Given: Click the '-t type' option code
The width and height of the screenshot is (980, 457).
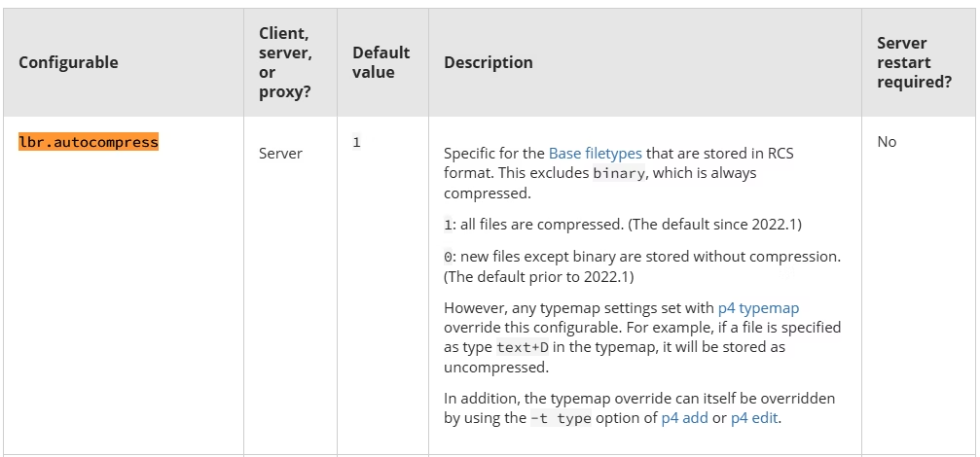Looking at the screenshot, I should pos(561,419).
